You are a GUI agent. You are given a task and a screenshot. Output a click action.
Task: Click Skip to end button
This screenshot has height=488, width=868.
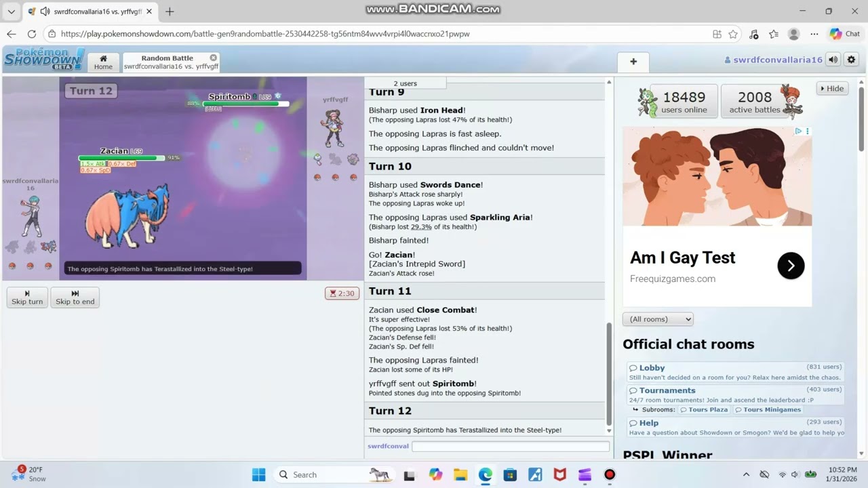(75, 298)
